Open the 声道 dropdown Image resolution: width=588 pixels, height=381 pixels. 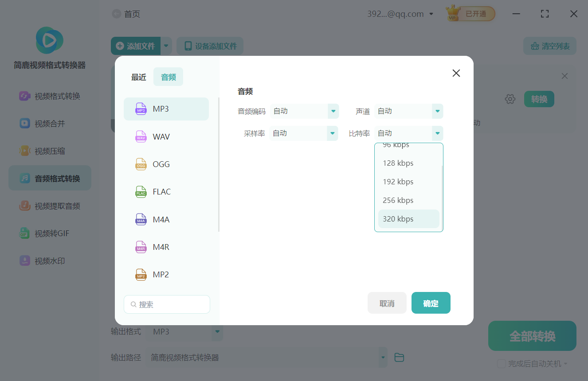[x=408, y=111]
